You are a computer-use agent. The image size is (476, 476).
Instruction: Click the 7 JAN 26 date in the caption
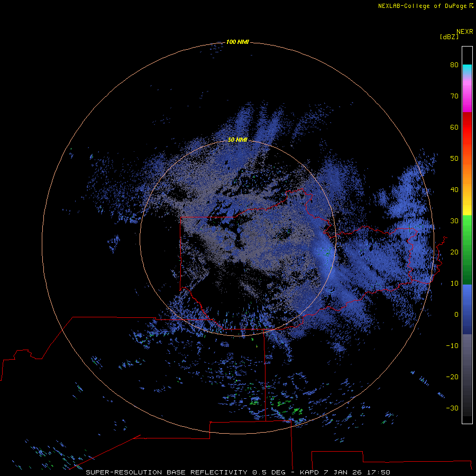pyautogui.click(x=343, y=472)
